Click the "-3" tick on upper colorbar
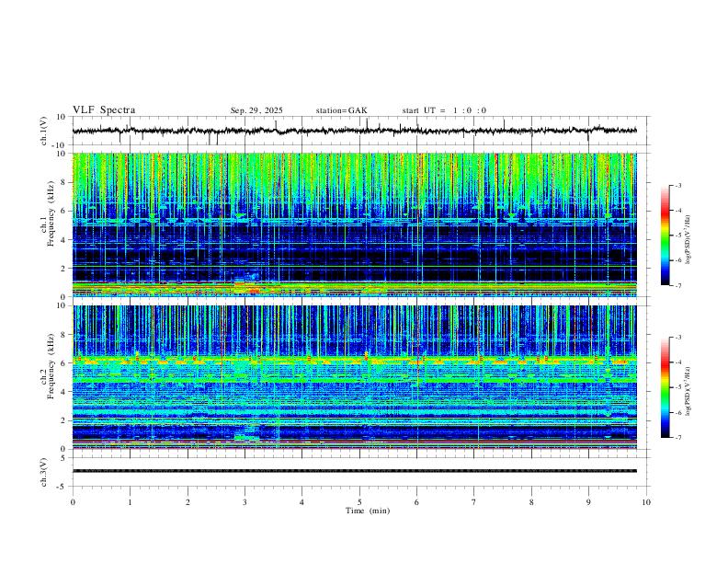 point(678,185)
